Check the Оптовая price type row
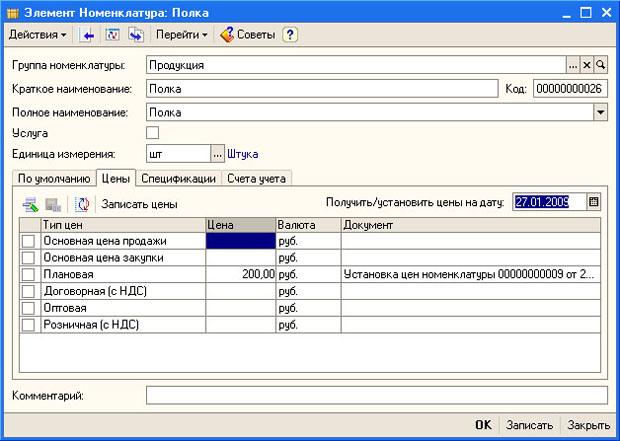 coord(28,309)
